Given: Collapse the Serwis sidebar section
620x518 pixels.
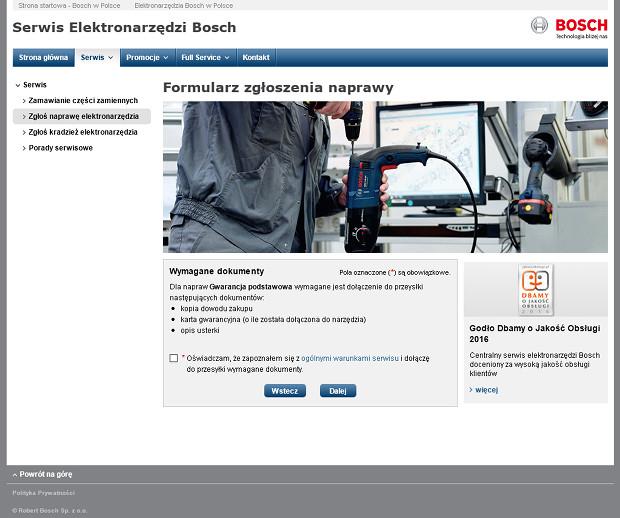Looking at the screenshot, I should click(x=31, y=85).
